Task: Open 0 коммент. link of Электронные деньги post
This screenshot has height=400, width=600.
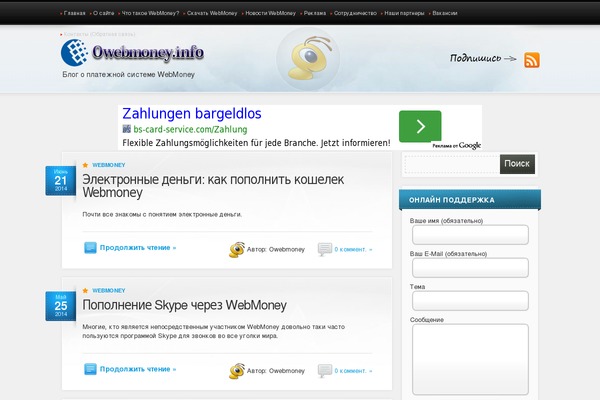Action: (353, 249)
